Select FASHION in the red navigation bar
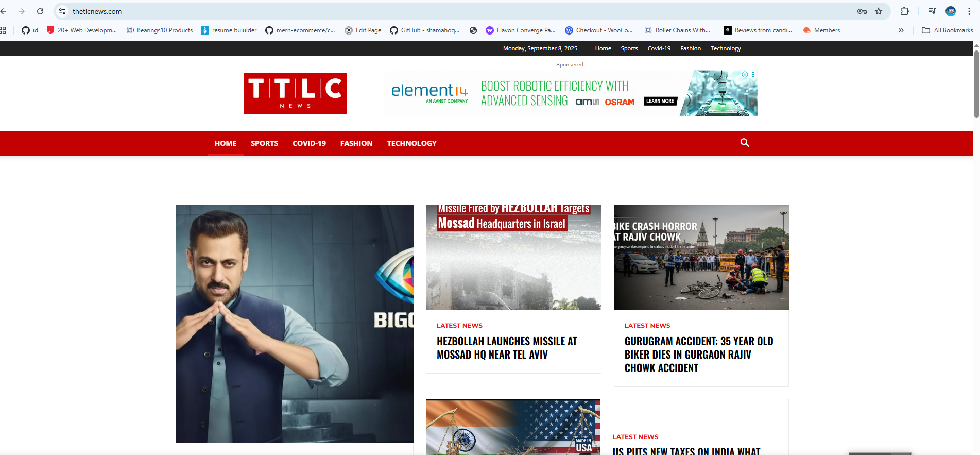This screenshot has height=455, width=980. click(356, 143)
